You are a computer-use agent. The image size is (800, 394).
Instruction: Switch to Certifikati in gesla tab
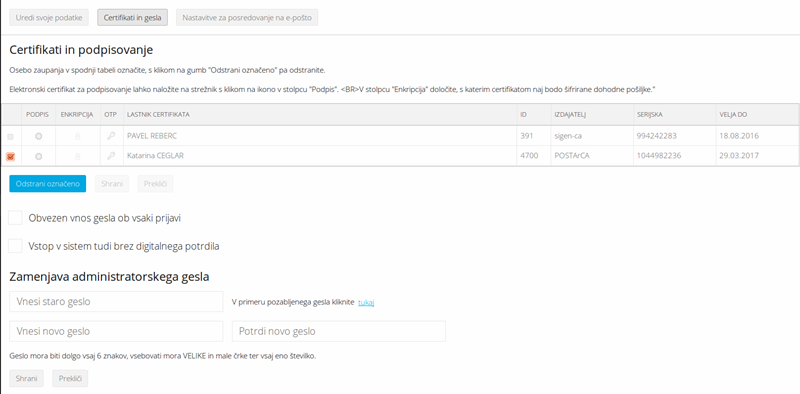point(133,17)
